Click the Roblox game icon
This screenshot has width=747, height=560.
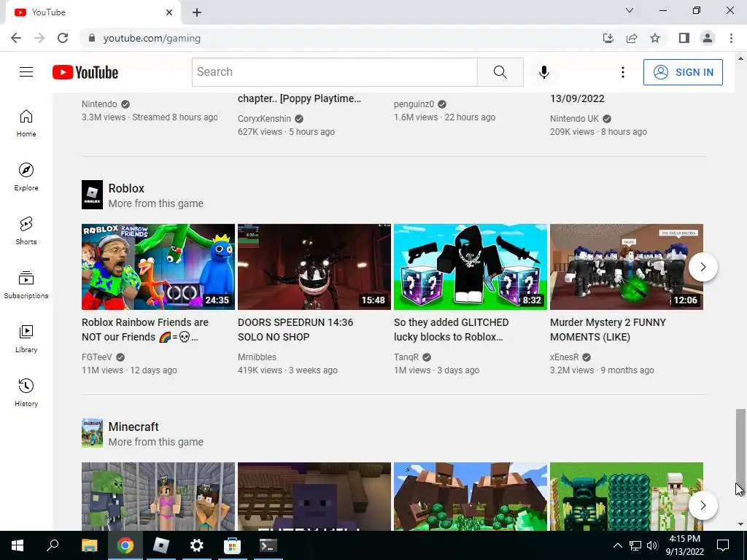92,194
